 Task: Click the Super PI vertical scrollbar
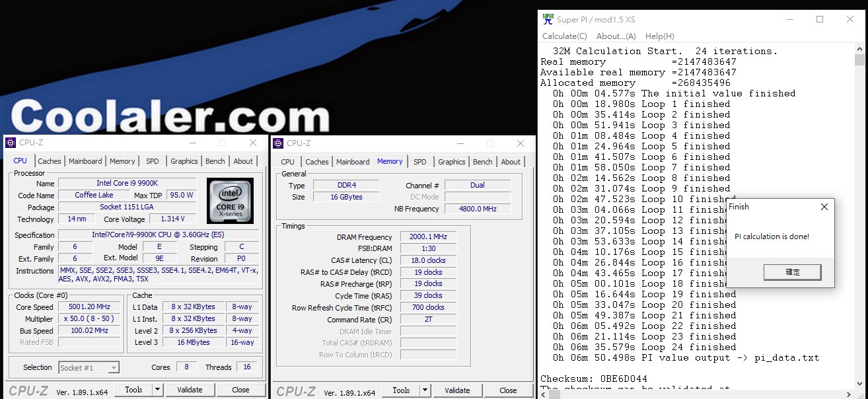point(860,215)
